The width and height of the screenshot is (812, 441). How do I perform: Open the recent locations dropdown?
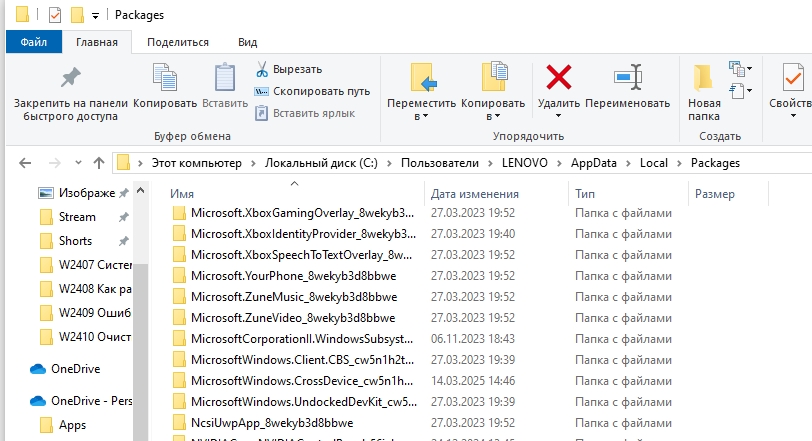(78, 163)
